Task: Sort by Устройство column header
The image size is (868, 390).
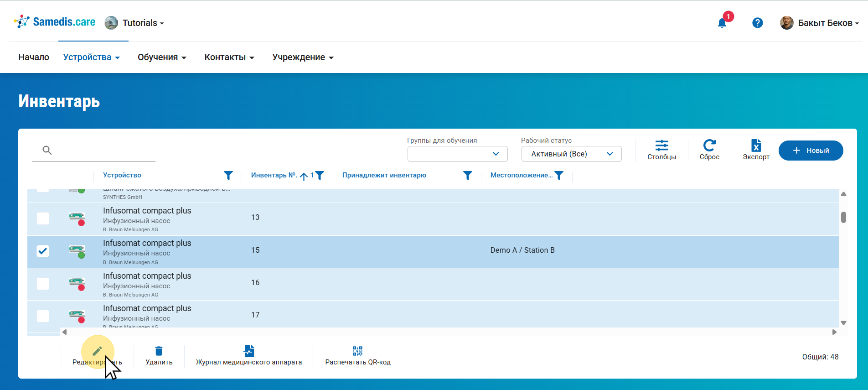Action: pos(122,175)
